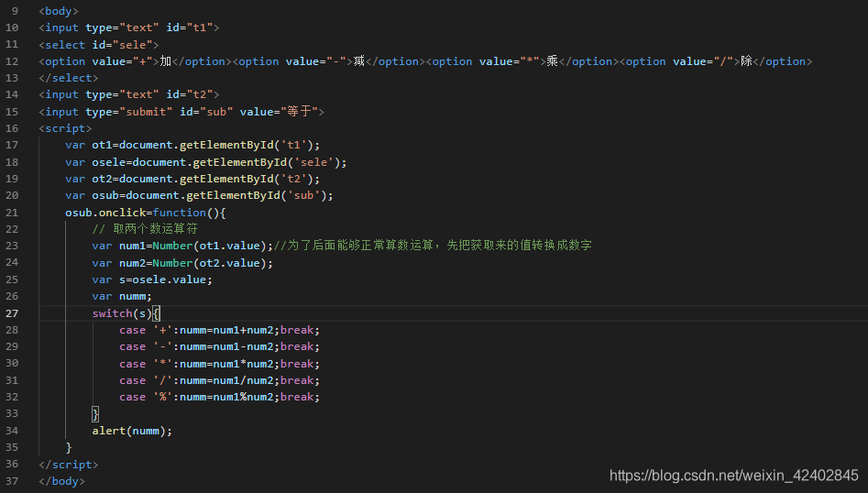Click the var num2=Number(ot2.value) line
Viewport: 868px width, 493px height.
coord(182,263)
